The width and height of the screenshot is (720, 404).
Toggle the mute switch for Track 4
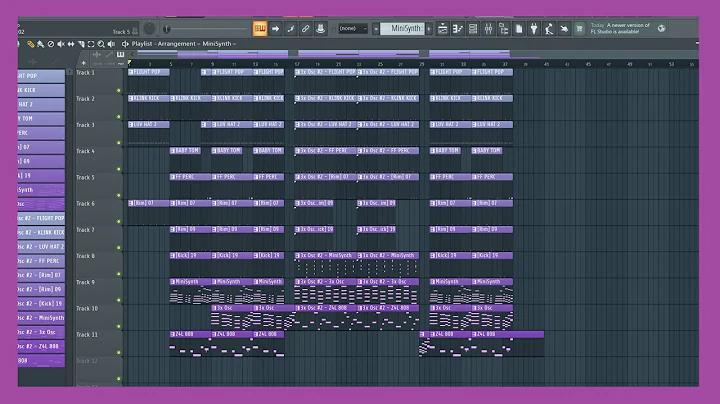pyautogui.click(x=119, y=169)
